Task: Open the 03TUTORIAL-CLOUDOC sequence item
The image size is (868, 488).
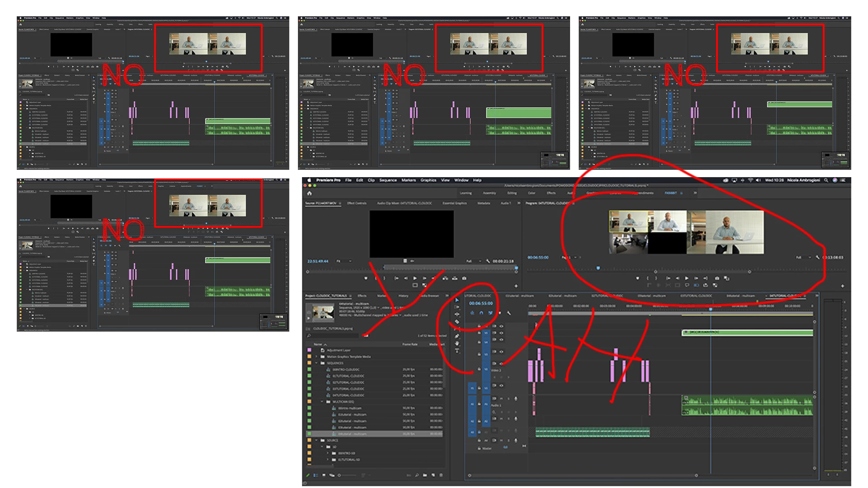Action: coord(348,389)
